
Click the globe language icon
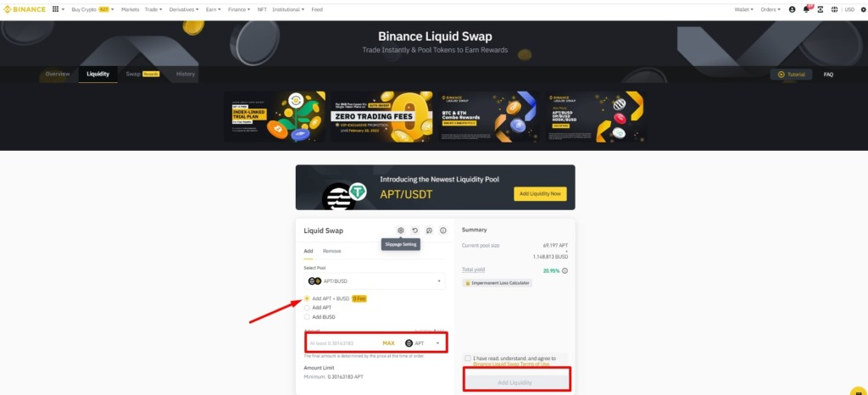pos(834,9)
